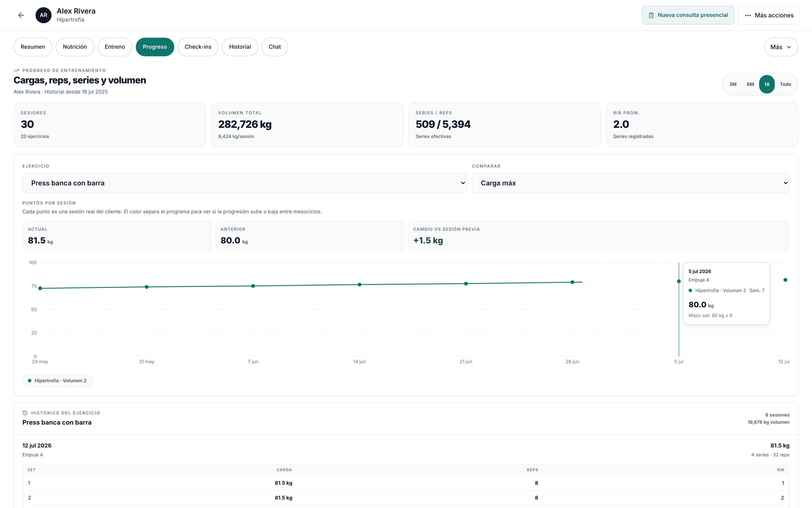Click the Series / Reps card showing 509 / 5,394
812x508 pixels.
pos(504,125)
